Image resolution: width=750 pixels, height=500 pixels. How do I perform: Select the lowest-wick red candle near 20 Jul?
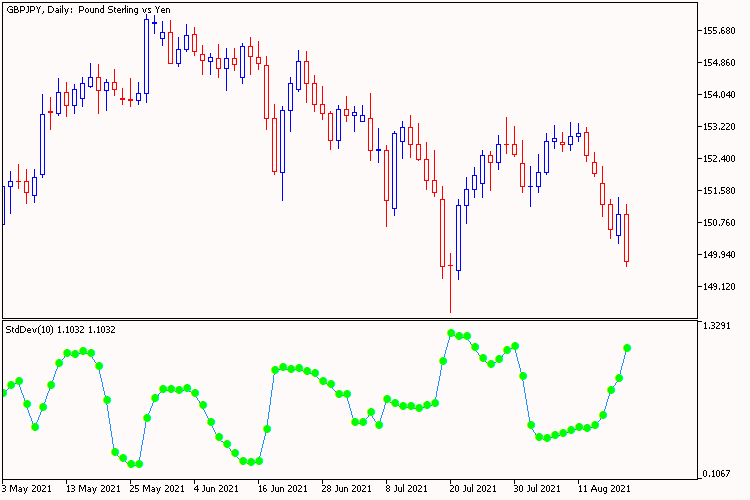tap(451, 282)
